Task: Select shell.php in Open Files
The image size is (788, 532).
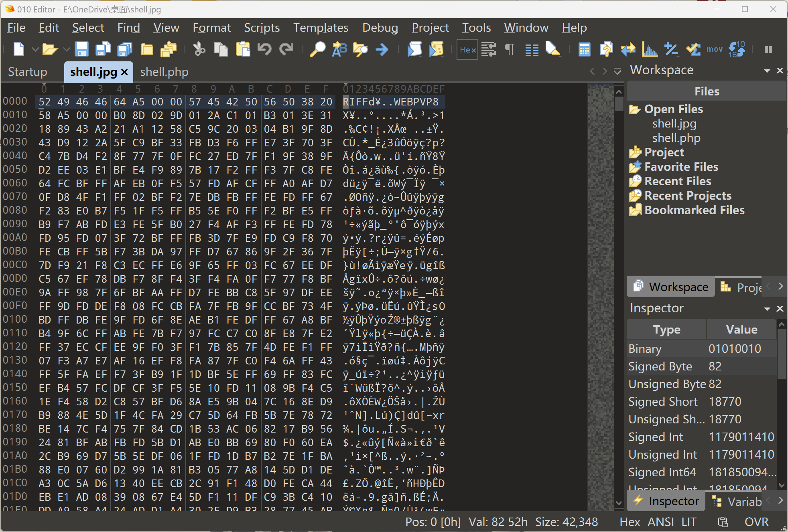Action: (x=676, y=138)
